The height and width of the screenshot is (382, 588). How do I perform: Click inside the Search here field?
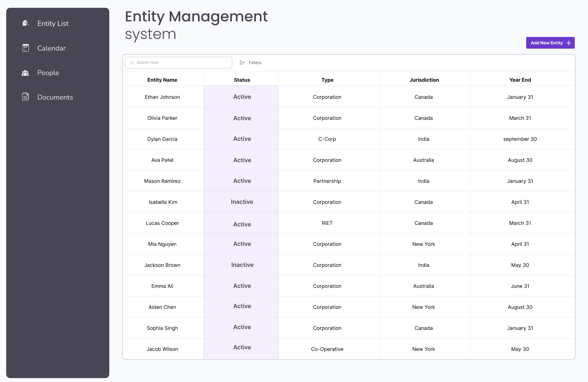(178, 62)
